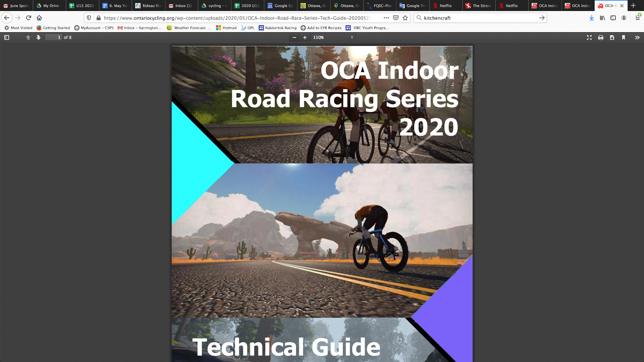644x362 pixels.
Task: Open the Firefox downloads panel
Action: coord(592,18)
